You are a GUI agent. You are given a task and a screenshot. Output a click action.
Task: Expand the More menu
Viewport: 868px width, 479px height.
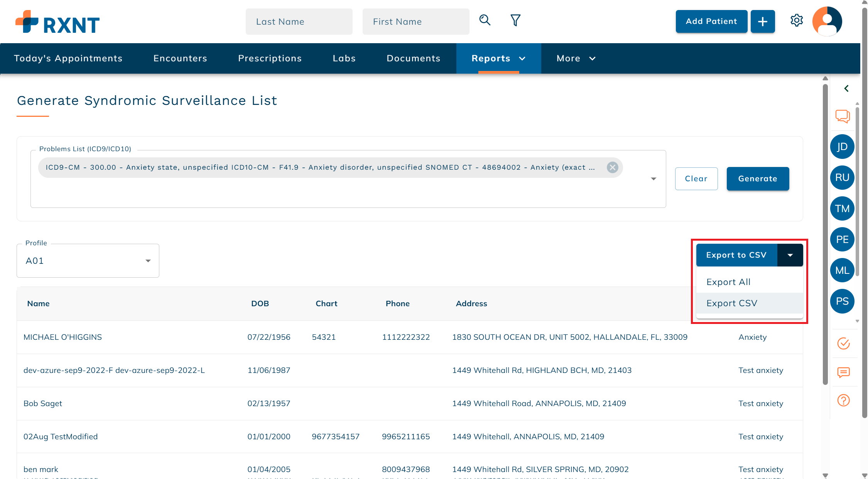576,58
